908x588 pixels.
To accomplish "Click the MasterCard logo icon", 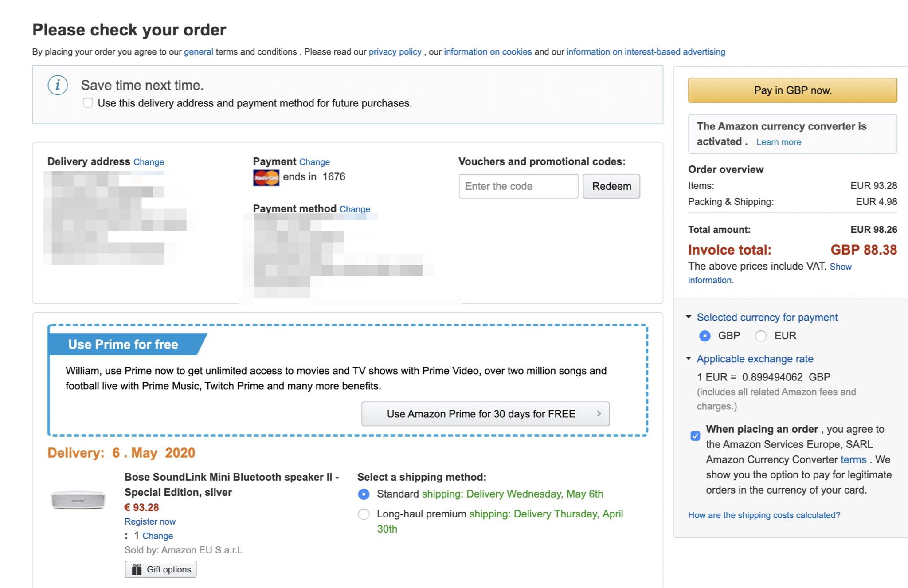I will tap(266, 178).
